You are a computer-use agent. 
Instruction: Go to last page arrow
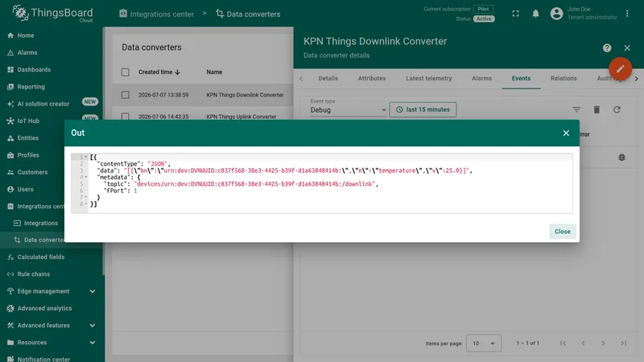[623, 343]
